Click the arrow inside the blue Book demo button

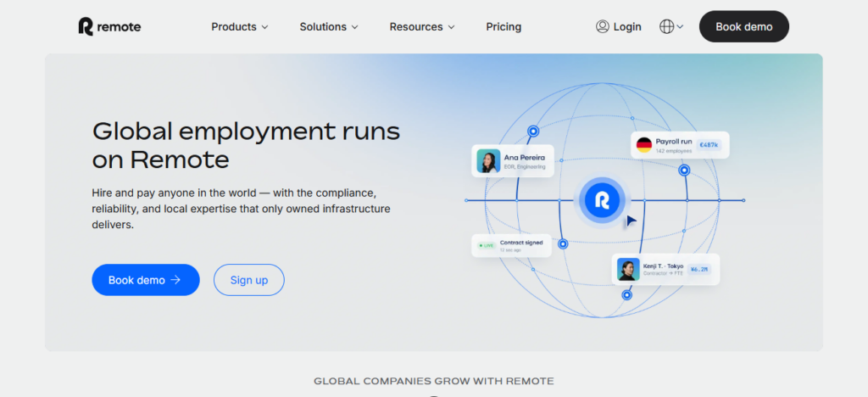click(175, 280)
